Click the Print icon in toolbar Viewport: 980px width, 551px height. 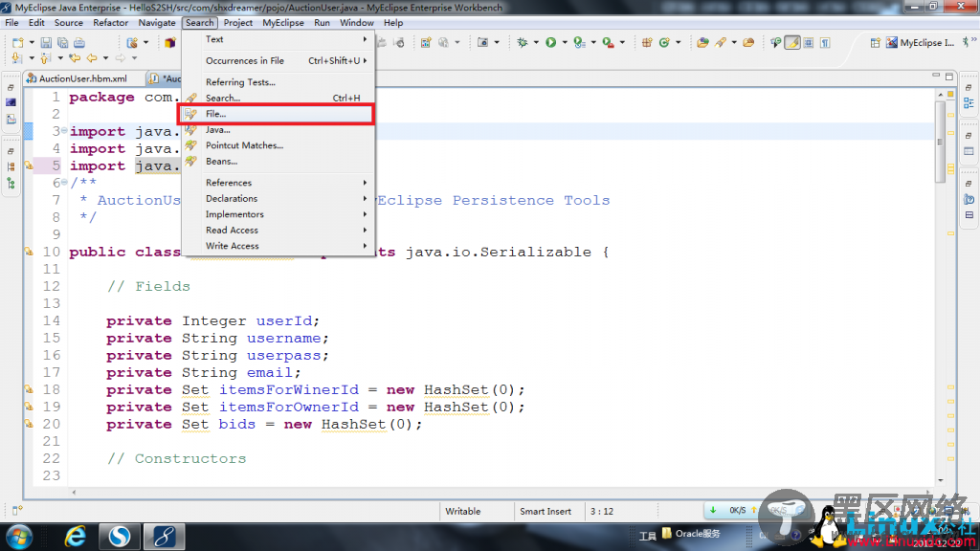click(79, 42)
